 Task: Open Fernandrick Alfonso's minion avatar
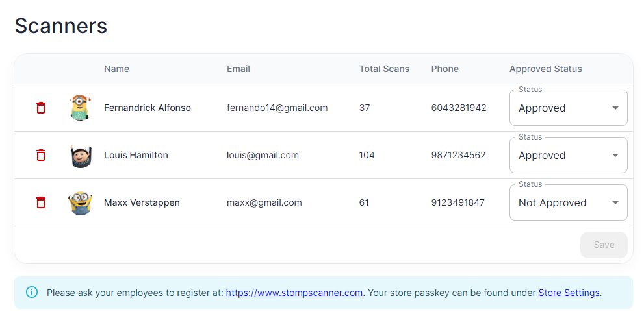point(80,108)
